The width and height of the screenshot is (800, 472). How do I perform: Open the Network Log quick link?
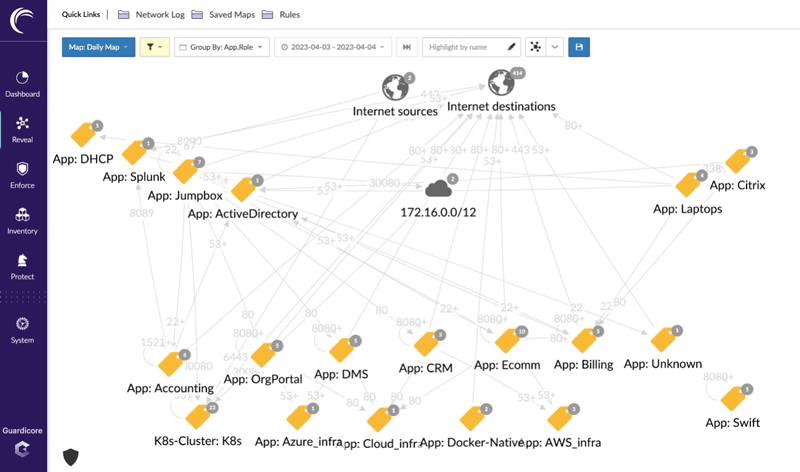(x=152, y=15)
